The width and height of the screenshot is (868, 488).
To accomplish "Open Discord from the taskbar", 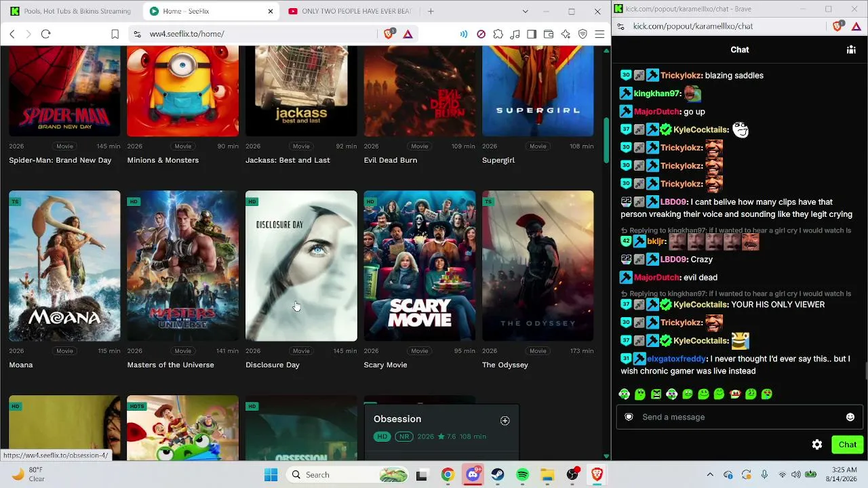I will point(473,474).
